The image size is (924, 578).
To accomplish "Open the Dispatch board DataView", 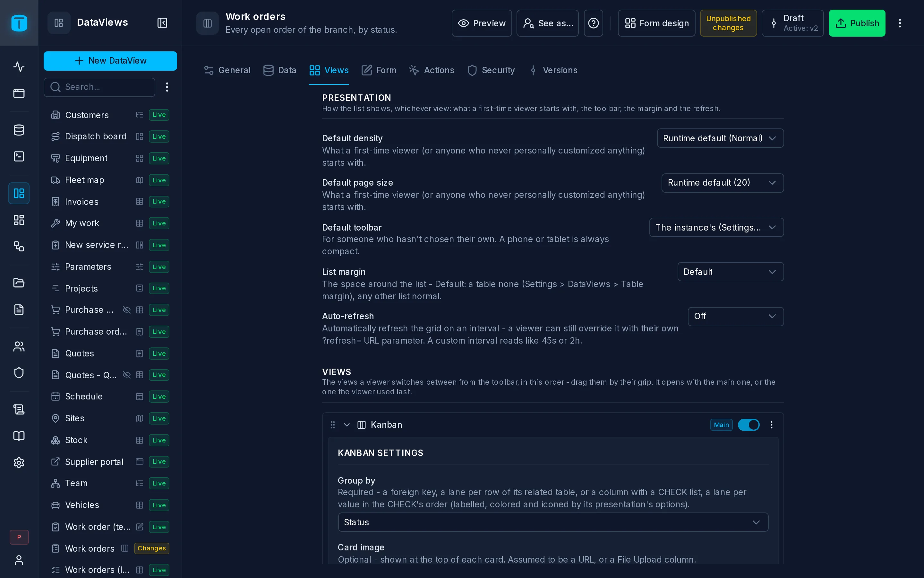I will [110, 136].
